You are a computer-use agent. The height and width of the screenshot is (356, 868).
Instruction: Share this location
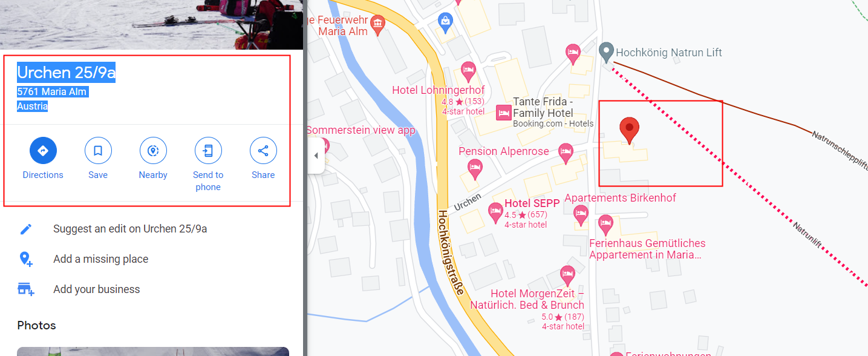click(x=263, y=151)
